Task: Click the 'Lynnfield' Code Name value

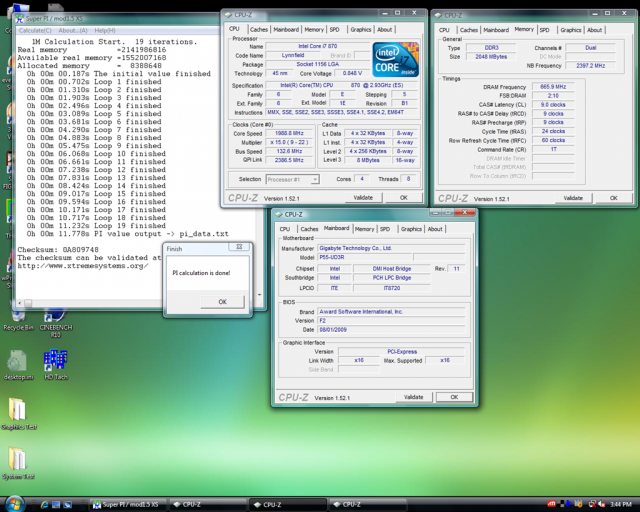Action: (293, 55)
